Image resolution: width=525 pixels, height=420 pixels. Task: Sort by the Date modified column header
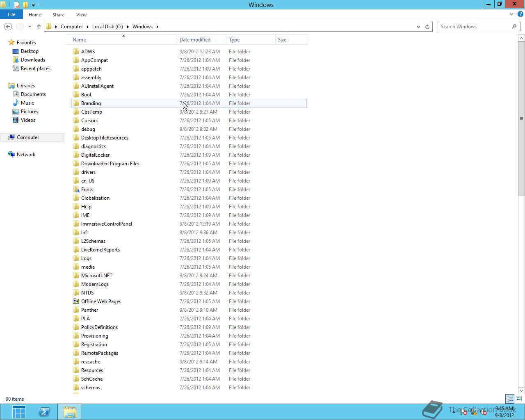(201, 40)
